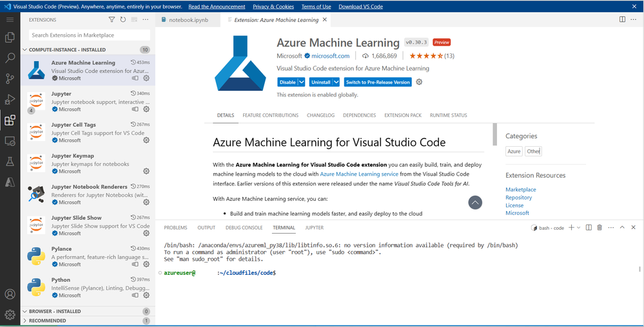
Task: Clear extensions search results icon
Action: pos(134,20)
